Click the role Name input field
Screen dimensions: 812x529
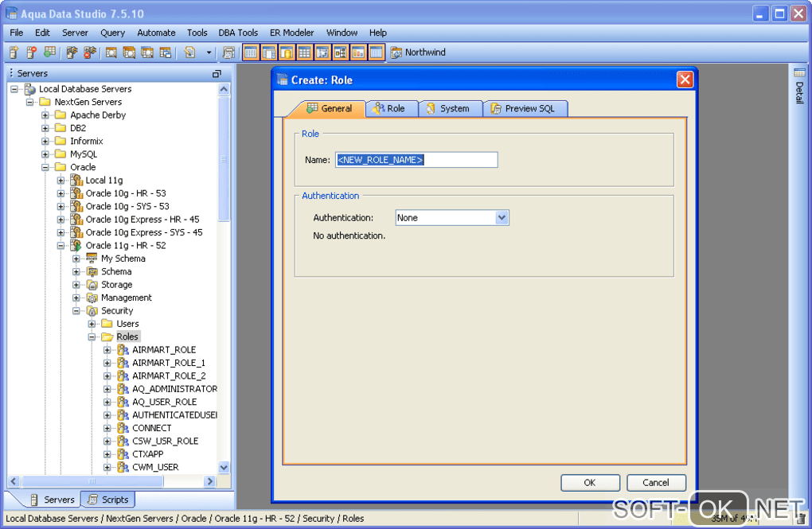click(x=416, y=160)
